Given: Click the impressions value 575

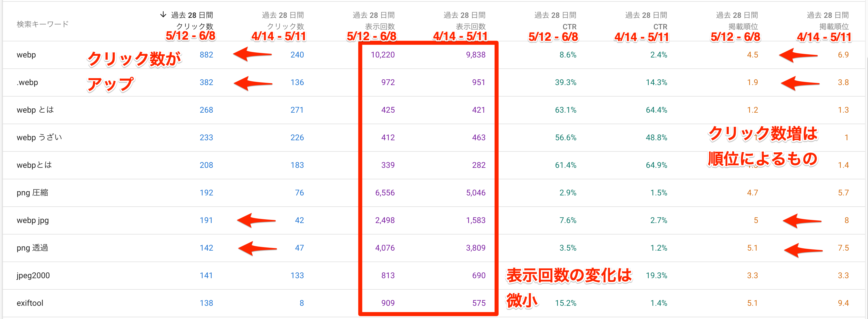Looking at the screenshot, I should [x=479, y=303].
